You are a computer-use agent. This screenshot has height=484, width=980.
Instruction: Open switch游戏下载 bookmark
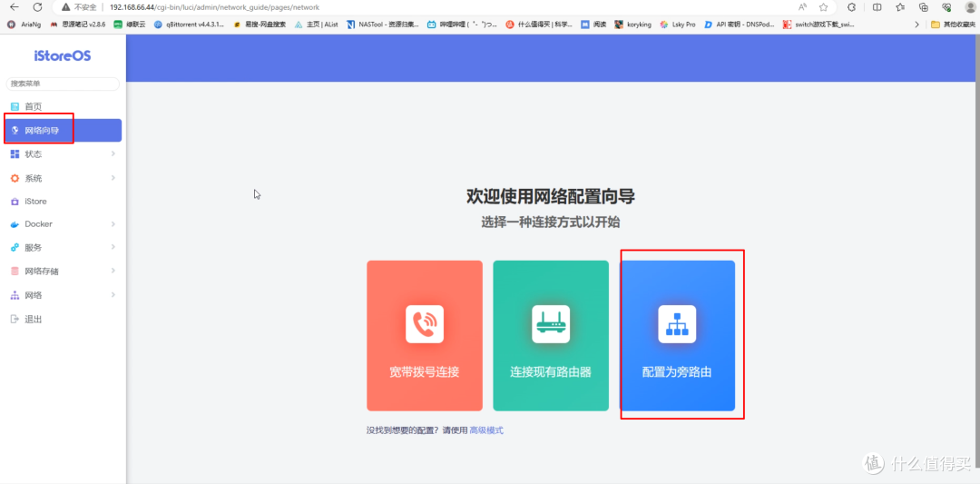[818, 25]
